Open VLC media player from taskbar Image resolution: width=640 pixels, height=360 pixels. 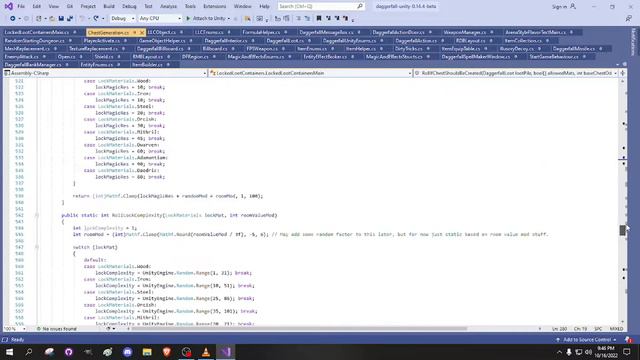[x=206, y=352]
